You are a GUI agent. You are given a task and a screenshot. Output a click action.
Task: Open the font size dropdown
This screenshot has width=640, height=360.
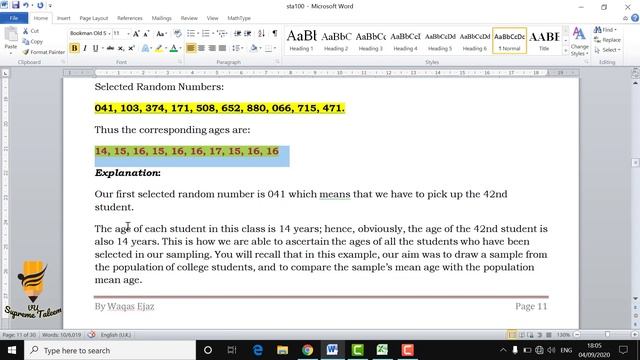click(128, 34)
